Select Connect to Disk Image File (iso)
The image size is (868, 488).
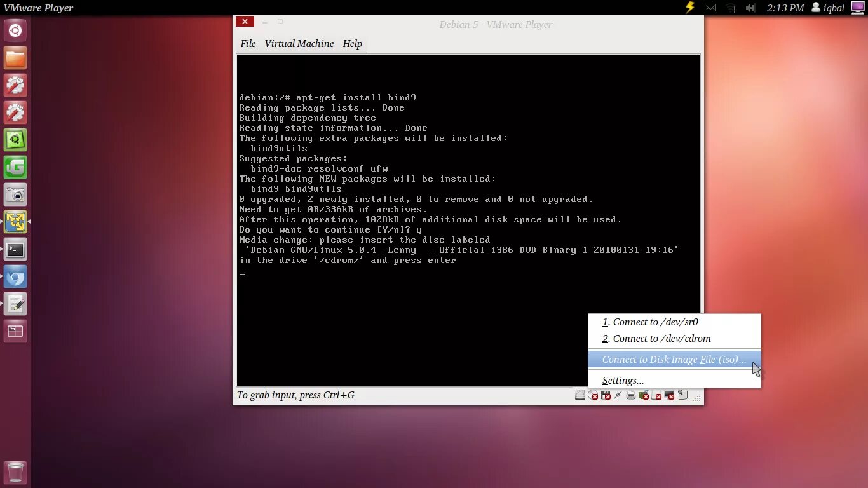[674, 360]
